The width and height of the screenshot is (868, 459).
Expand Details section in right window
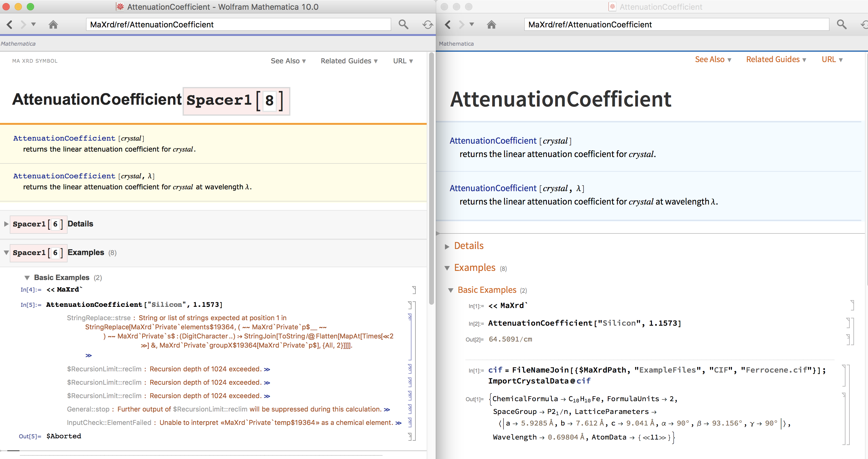click(447, 246)
